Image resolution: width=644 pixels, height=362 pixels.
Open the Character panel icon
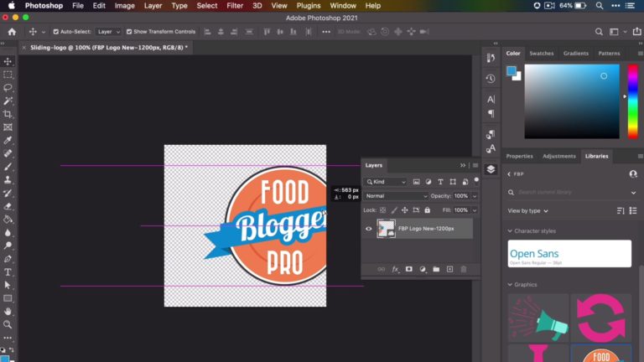pyautogui.click(x=491, y=99)
